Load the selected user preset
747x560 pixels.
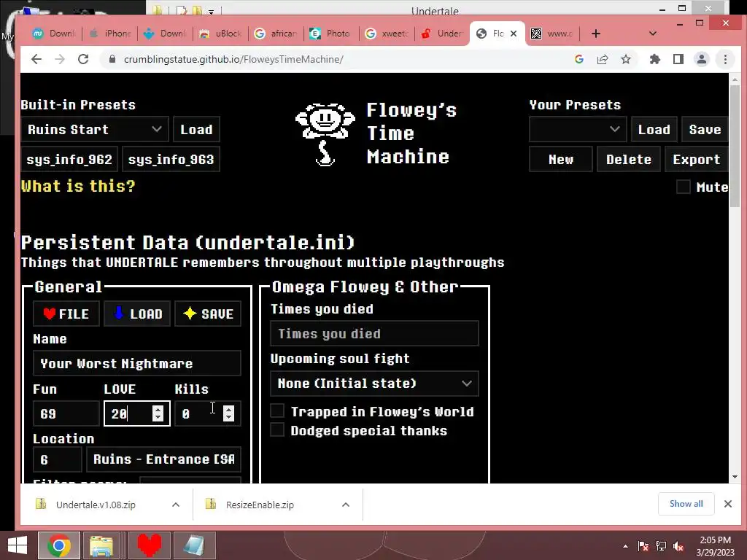click(x=654, y=130)
